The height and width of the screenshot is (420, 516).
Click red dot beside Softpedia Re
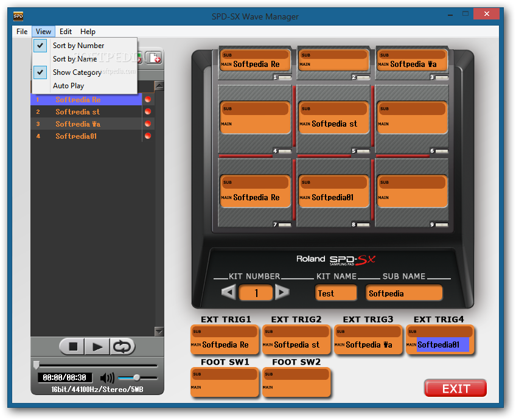[148, 99]
